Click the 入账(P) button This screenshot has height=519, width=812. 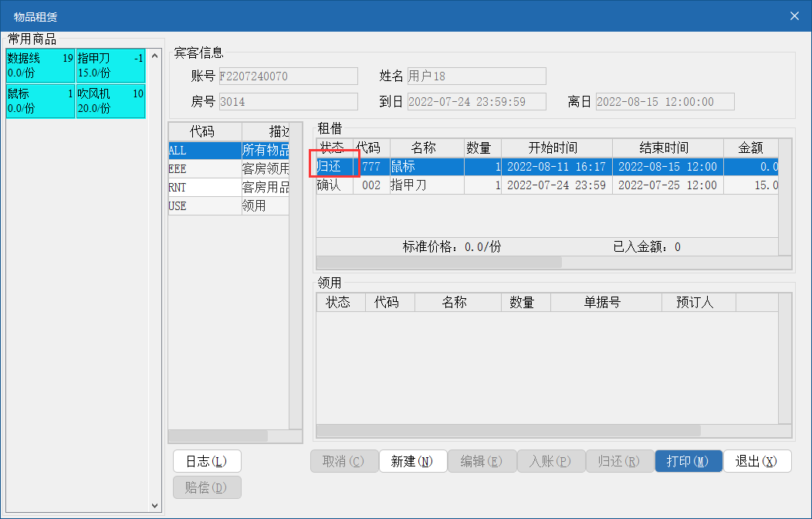(x=550, y=461)
